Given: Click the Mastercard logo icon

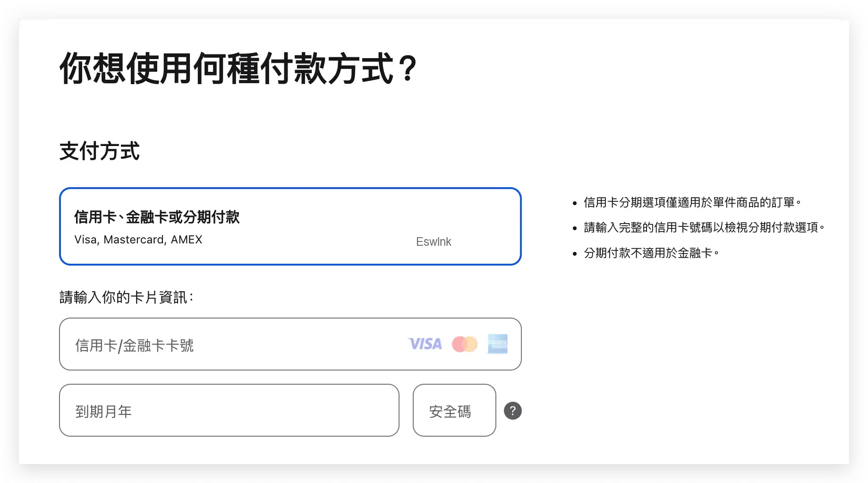Looking at the screenshot, I should [464, 344].
